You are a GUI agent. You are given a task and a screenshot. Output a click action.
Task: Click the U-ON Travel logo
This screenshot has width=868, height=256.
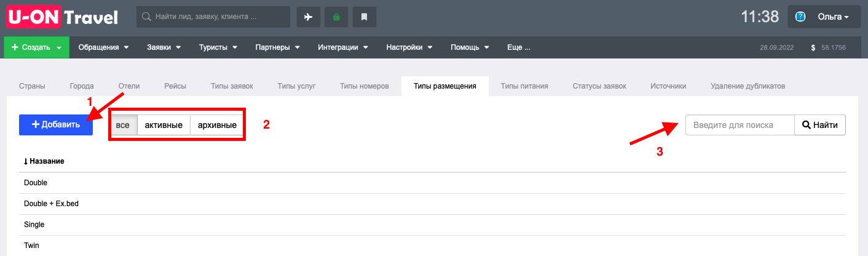point(62,17)
